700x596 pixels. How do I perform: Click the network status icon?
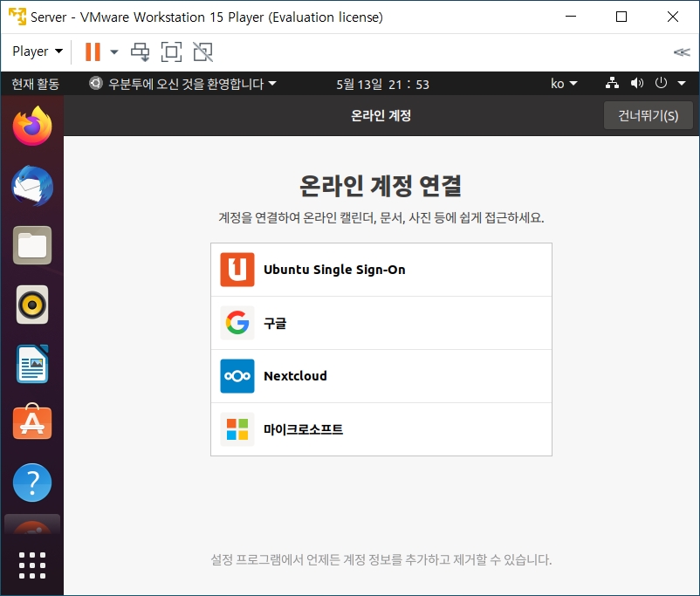pos(612,83)
